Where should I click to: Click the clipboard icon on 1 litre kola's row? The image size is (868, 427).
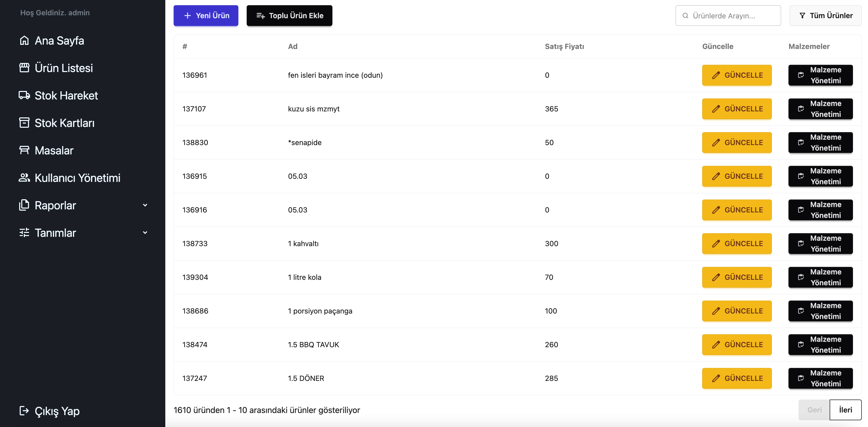click(x=801, y=277)
